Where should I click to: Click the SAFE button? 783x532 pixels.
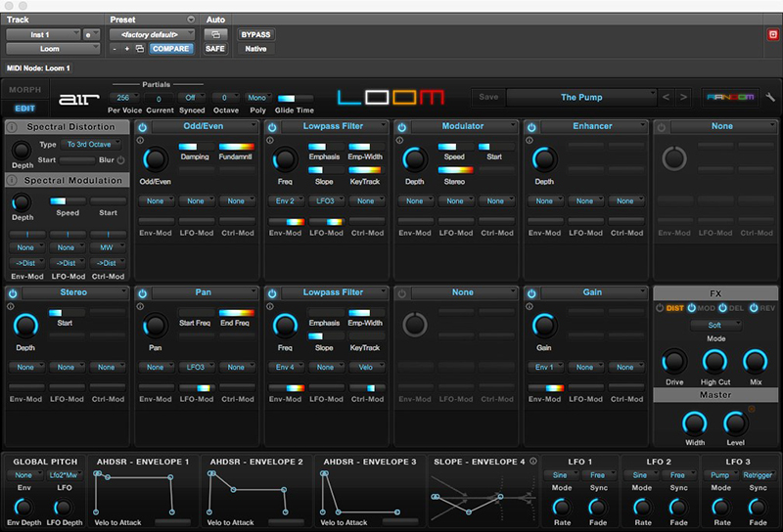(x=215, y=49)
